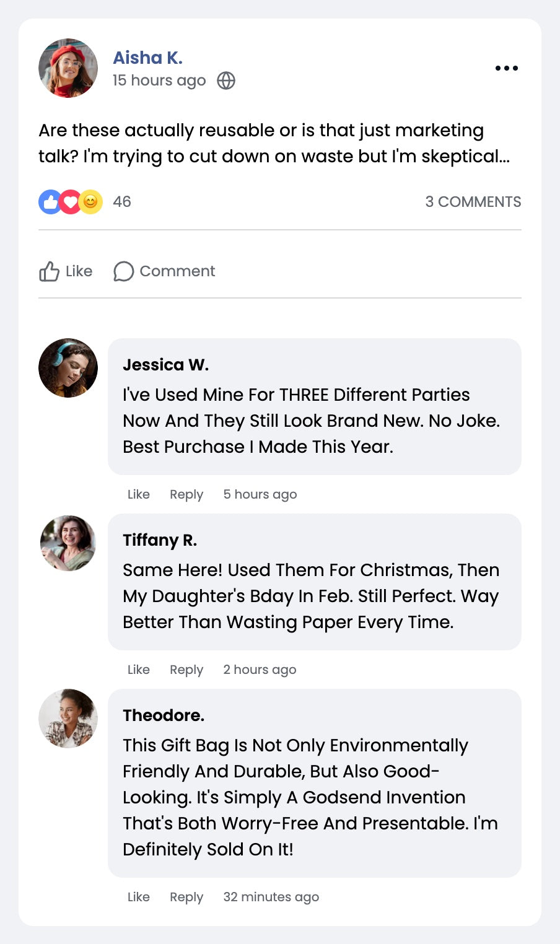Reply to Tiffany R.'s comment
Screen dimensions: 560x944
pos(186,670)
